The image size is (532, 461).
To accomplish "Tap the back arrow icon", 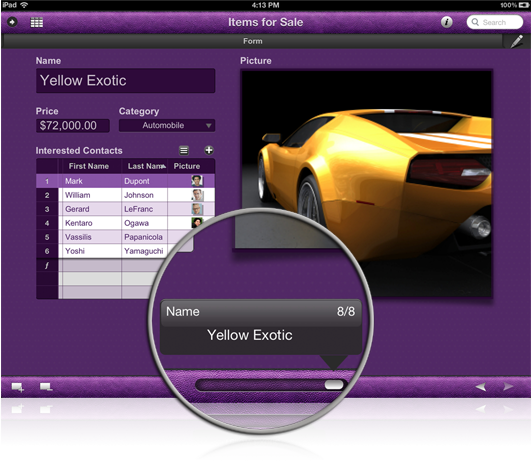I will pyautogui.click(x=12, y=22).
